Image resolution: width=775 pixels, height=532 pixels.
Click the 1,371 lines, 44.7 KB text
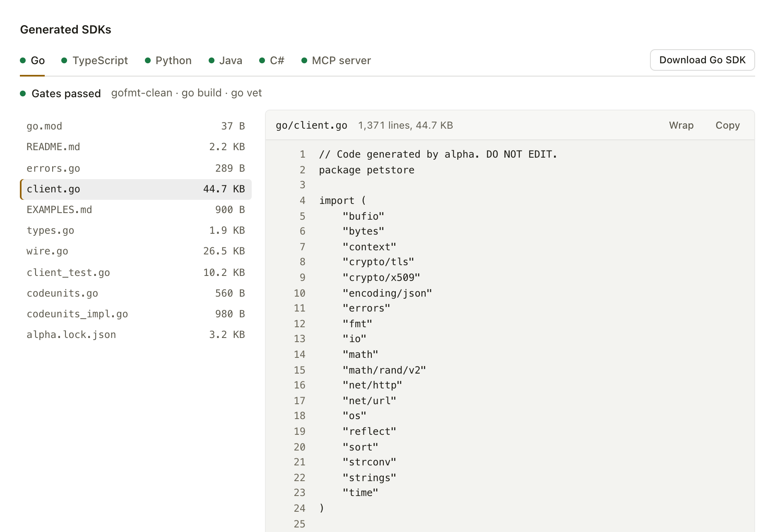pos(405,125)
